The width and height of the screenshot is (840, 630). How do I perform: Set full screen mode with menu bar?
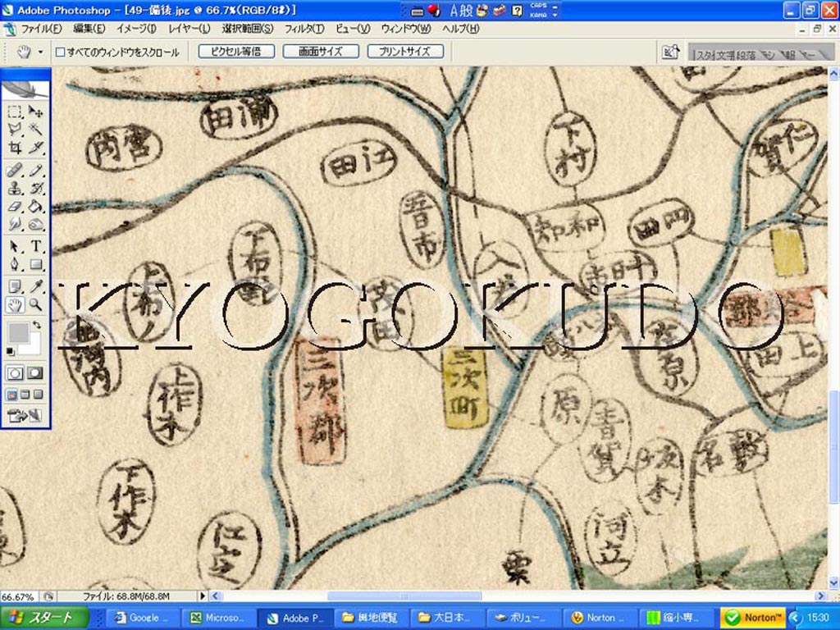click(25, 395)
